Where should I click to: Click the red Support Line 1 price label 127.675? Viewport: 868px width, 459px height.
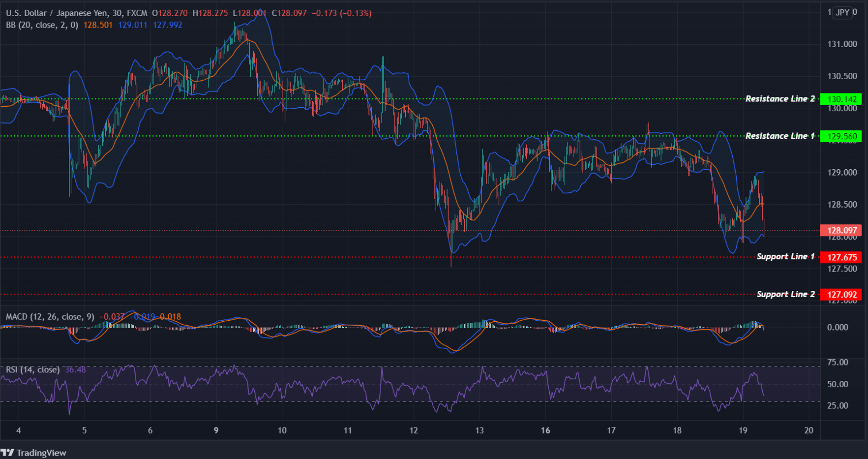pyautogui.click(x=842, y=257)
